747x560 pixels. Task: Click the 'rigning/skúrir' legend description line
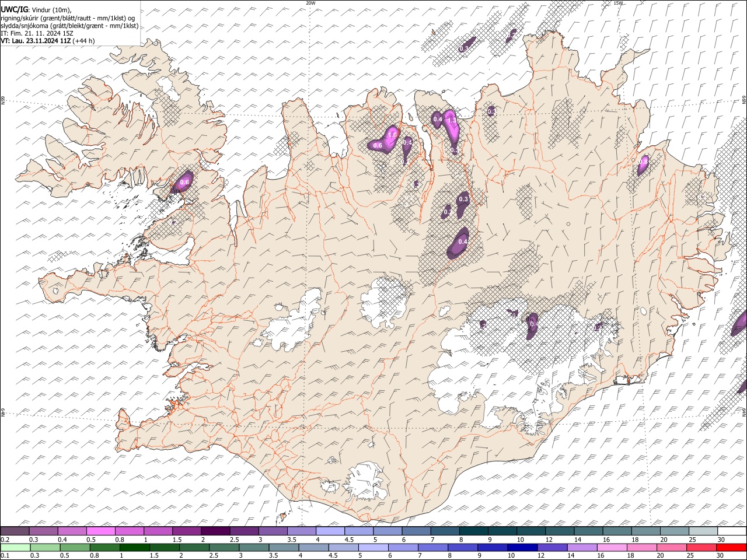(68, 18)
